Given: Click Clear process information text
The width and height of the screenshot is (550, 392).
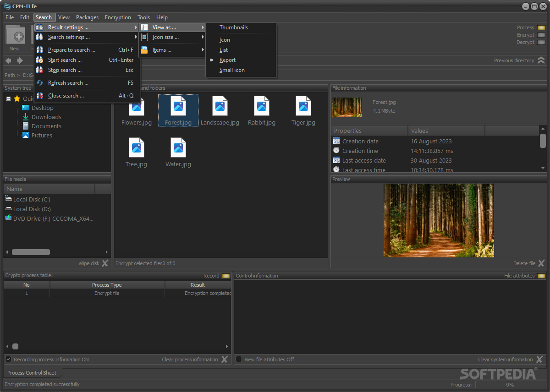Looking at the screenshot, I should (x=190, y=359).
